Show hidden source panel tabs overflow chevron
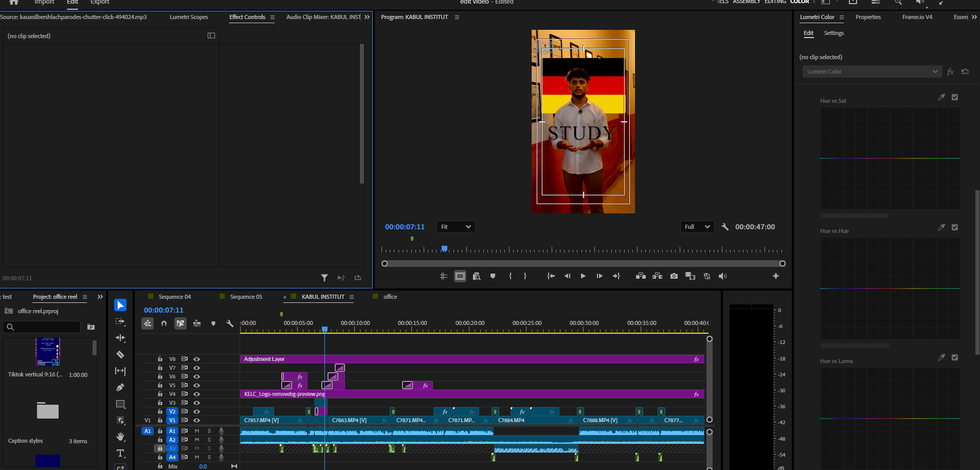 [x=367, y=17]
